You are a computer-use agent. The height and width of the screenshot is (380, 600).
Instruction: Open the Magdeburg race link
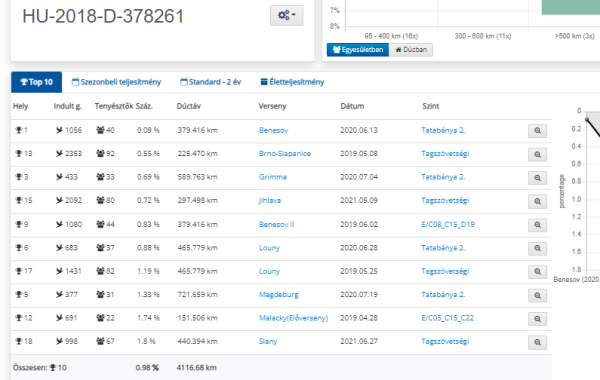coord(279,295)
